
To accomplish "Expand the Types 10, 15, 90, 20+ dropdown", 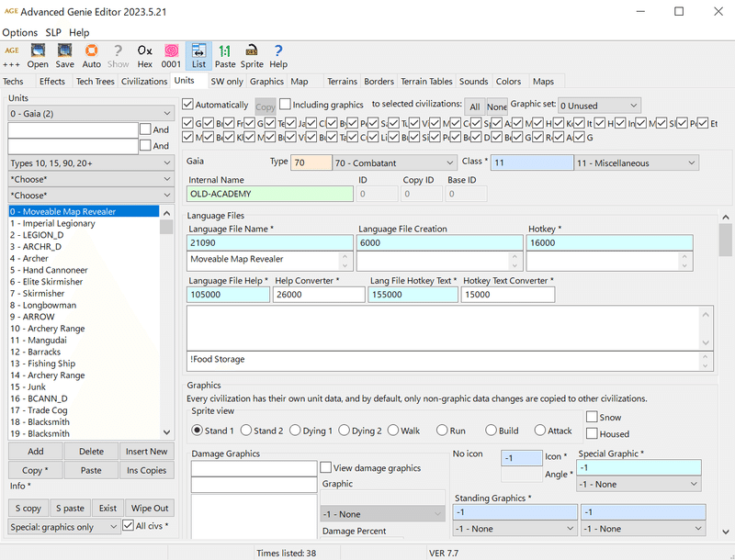I will (x=89, y=162).
